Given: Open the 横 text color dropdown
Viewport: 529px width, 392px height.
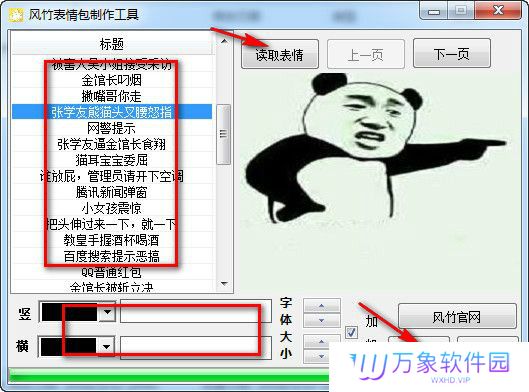Looking at the screenshot, I should [107, 346].
